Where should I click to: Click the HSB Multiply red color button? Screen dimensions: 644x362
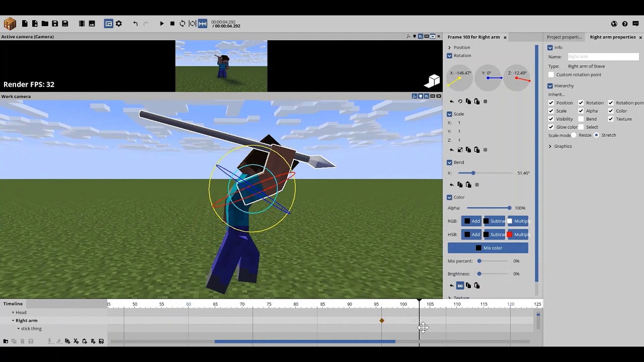[x=518, y=235]
